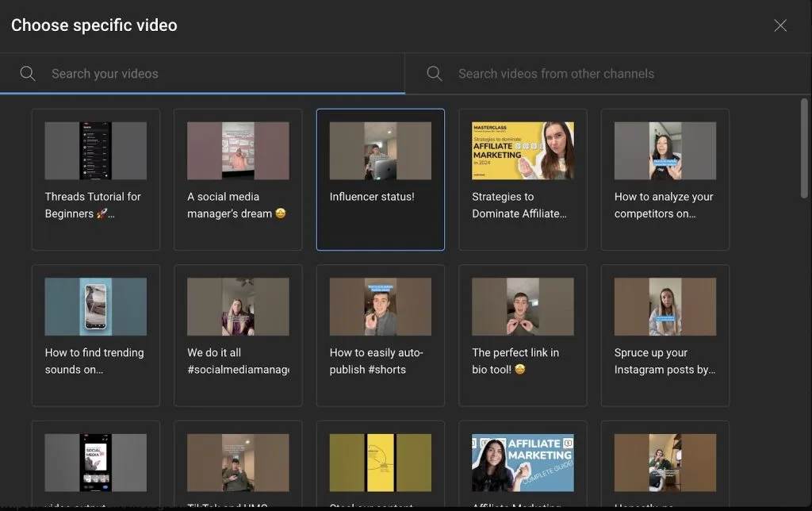The height and width of the screenshot is (511, 812).
Task: Select the Social Media phone screen thumbnail
Action: point(96,463)
